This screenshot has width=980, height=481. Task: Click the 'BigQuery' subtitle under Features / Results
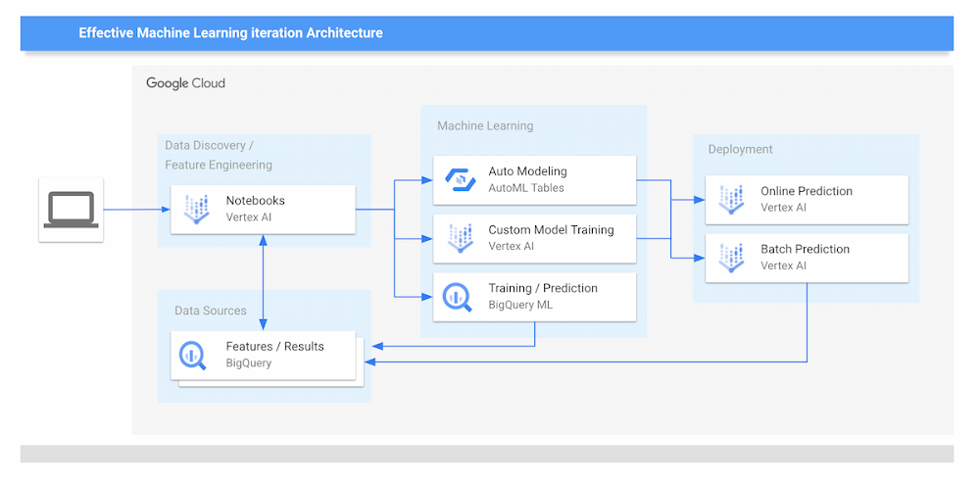[x=249, y=362]
